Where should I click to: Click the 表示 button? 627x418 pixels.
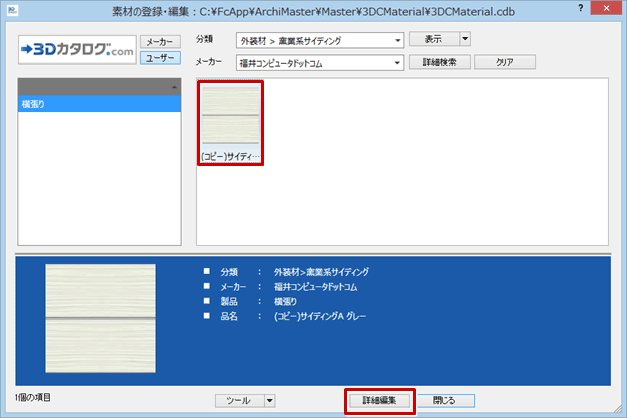[x=433, y=40]
